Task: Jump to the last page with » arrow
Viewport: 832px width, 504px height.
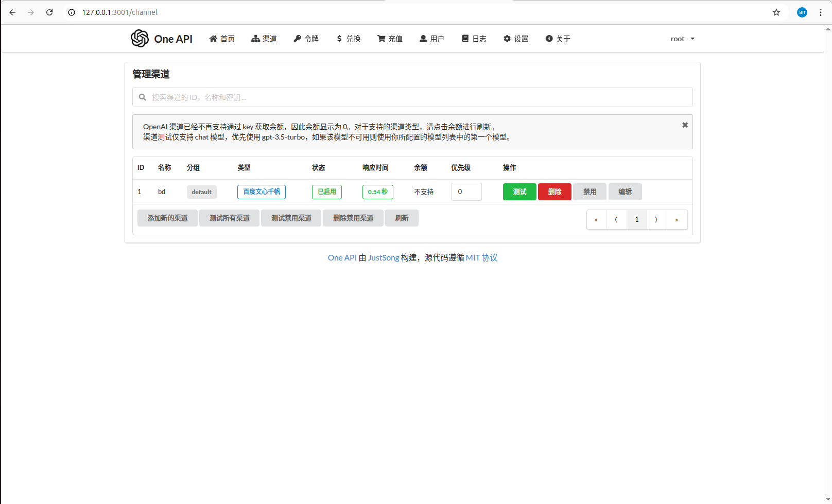Action: click(x=677, y=220)
